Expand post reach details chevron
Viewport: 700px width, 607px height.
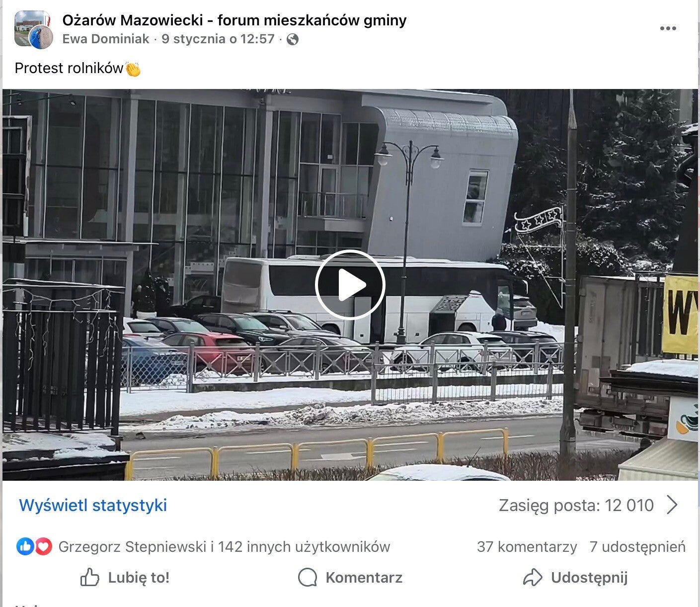point(672,505)
